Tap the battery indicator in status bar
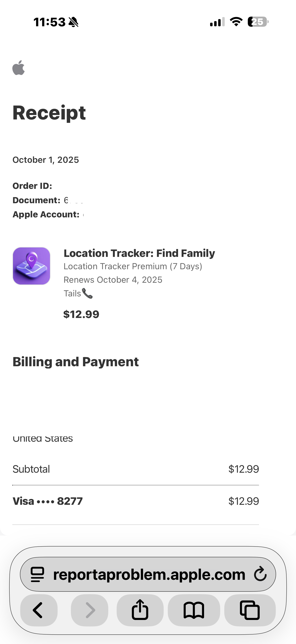The image size is (296, 644). 258,22
